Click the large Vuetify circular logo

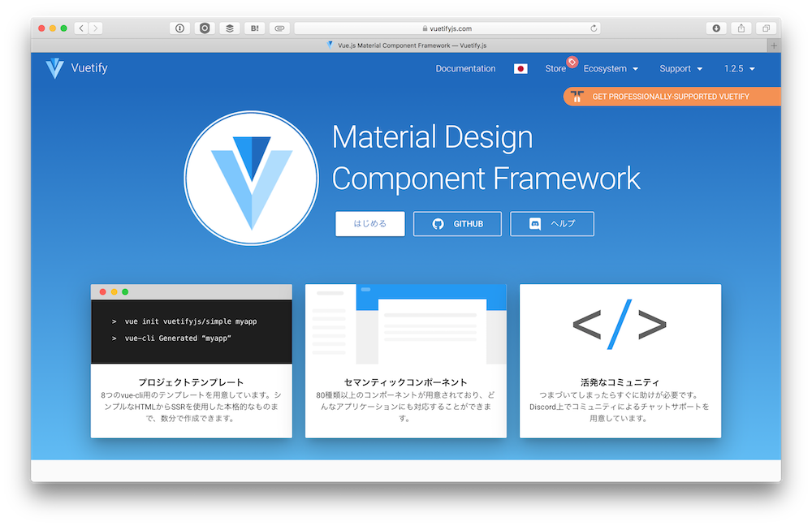coord(251,178)
